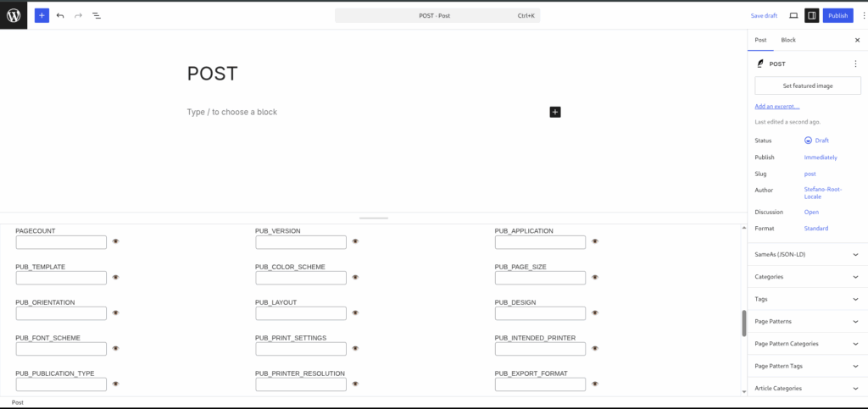The width and height of the screenshot is (868, 409).
Task: Click the post slug link
Action: pyautogui.click(x=810, y=174)
